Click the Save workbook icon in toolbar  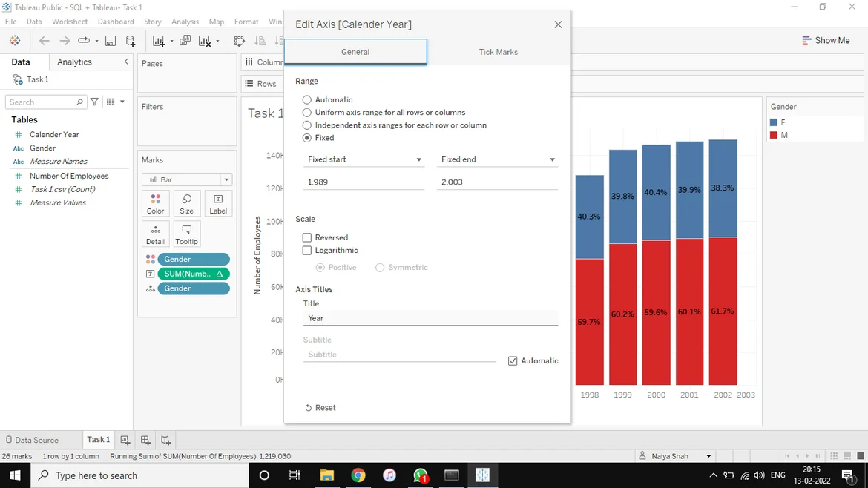(x=111, y=41)
